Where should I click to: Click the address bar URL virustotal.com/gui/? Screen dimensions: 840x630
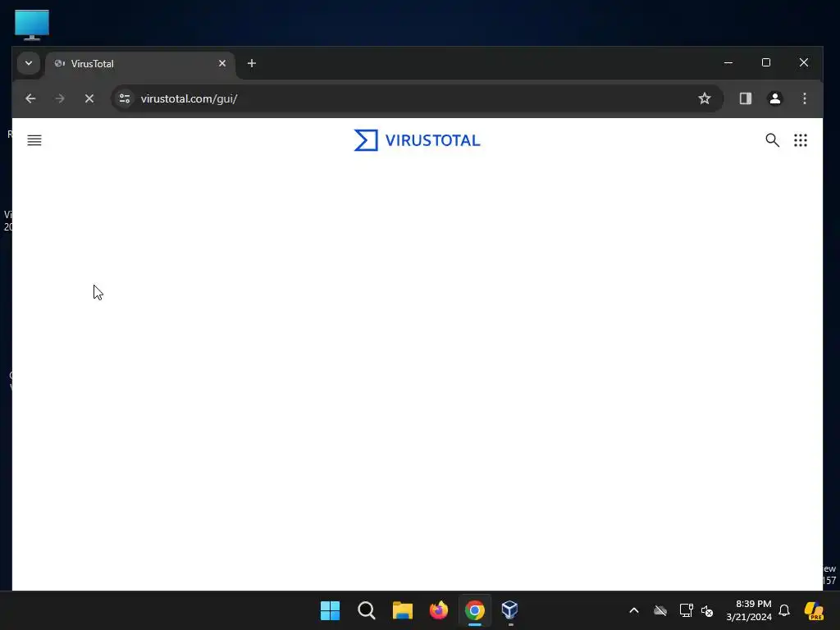[189, 98]
